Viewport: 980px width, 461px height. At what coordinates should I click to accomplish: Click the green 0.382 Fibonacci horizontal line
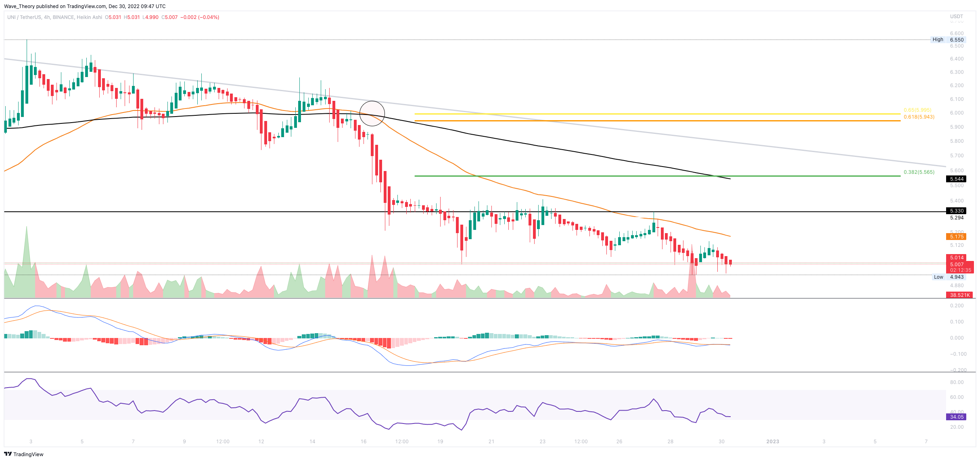[x=646, y=176]
